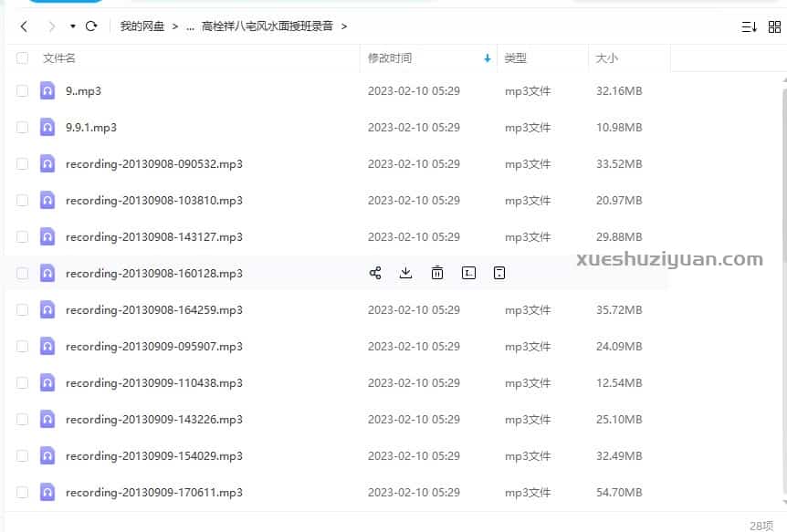Click the share icon in the hover toolbar
The image size is (787, 532).
coord(375,272)
